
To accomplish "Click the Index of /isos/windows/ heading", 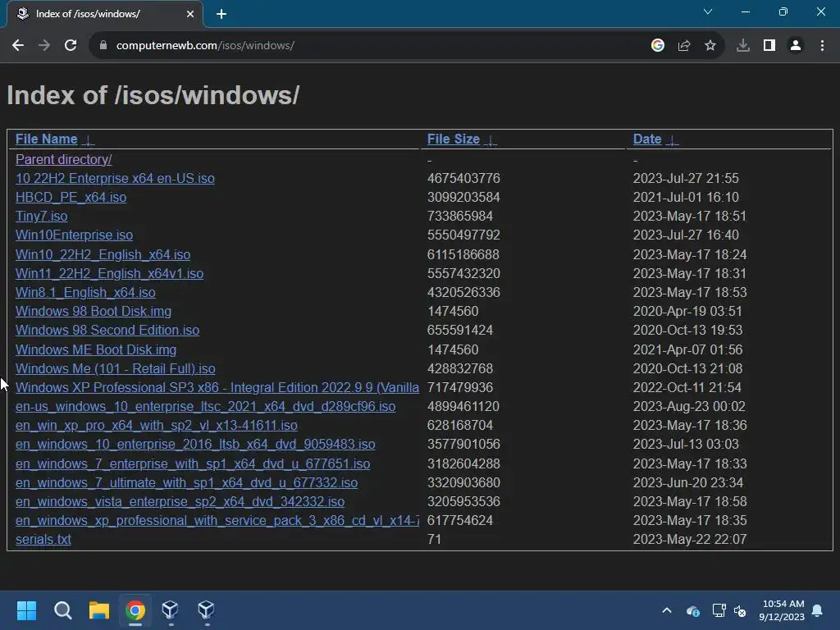I will pyautogui.click(x=153, y=95).
